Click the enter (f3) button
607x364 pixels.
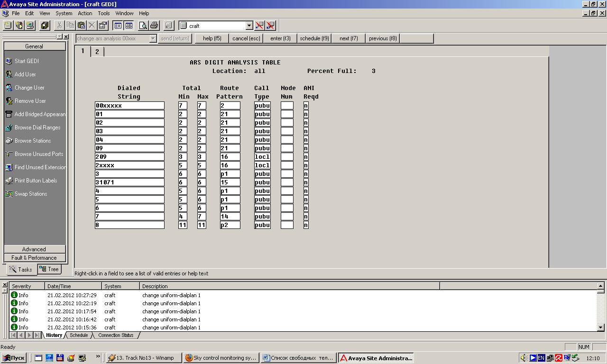280,38
